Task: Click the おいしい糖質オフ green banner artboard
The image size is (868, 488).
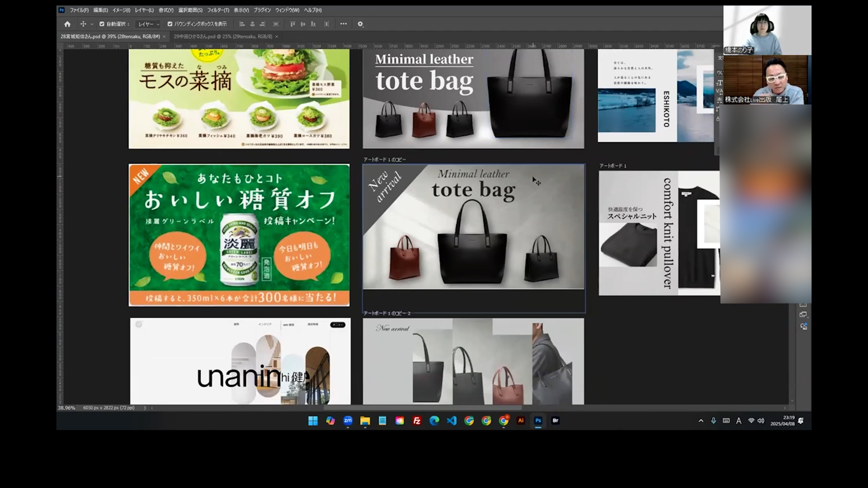Action: pyautogui.click(x=239, y=235)
